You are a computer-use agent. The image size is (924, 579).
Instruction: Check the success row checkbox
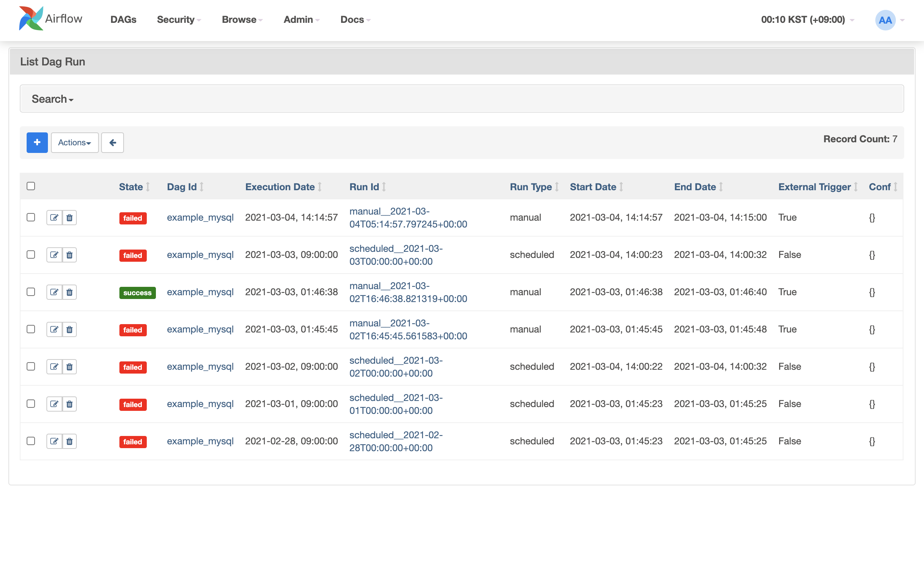coord(31,292)
